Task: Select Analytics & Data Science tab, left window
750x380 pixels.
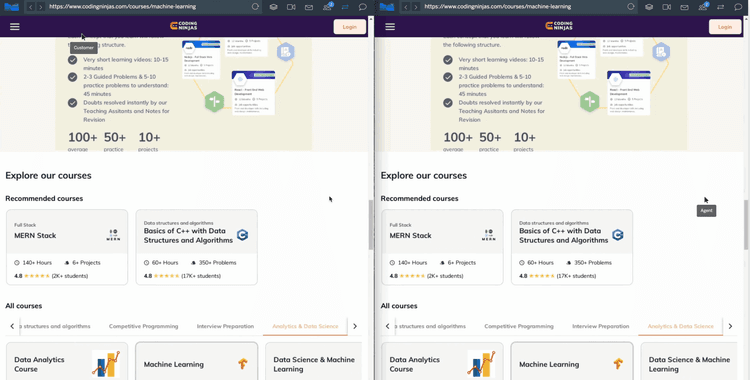Action: tap(305, 326)
